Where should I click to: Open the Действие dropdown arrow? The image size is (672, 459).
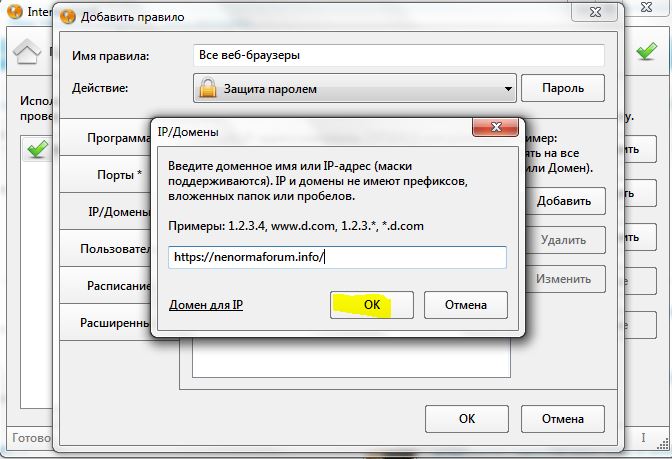pos(507,89)
